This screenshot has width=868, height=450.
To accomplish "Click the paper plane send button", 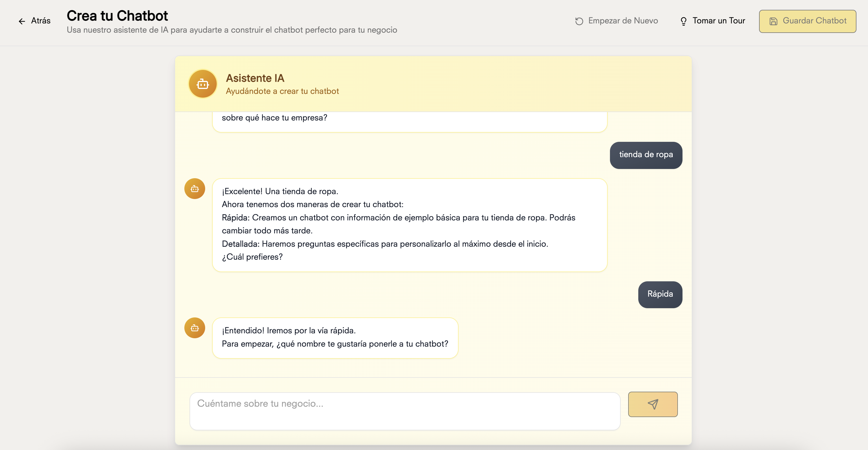I will [653, 404].
